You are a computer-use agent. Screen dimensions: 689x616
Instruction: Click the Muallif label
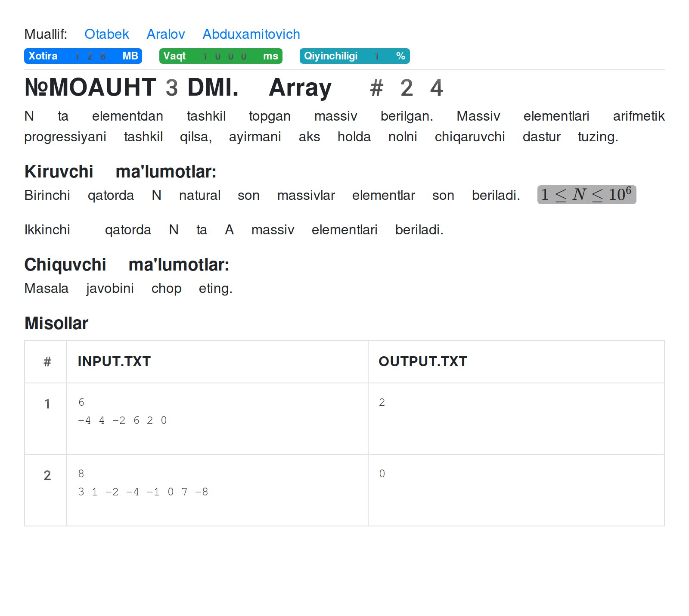pos(46,34)
